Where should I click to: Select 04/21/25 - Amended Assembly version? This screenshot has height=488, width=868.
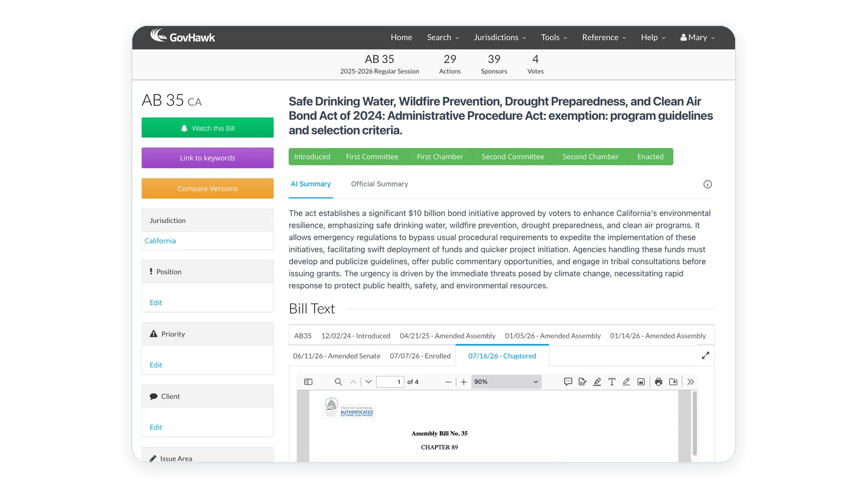point(448,336)
